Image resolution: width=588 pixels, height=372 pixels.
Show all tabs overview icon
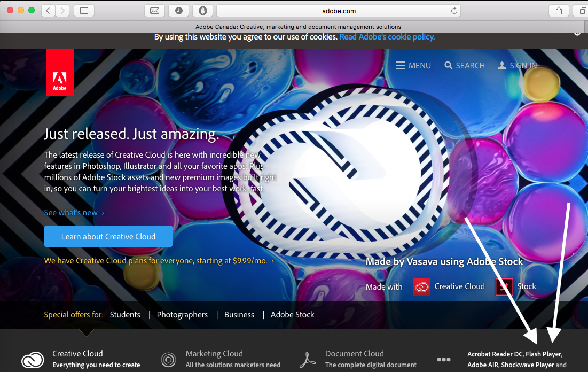click(x=581, y=11)
